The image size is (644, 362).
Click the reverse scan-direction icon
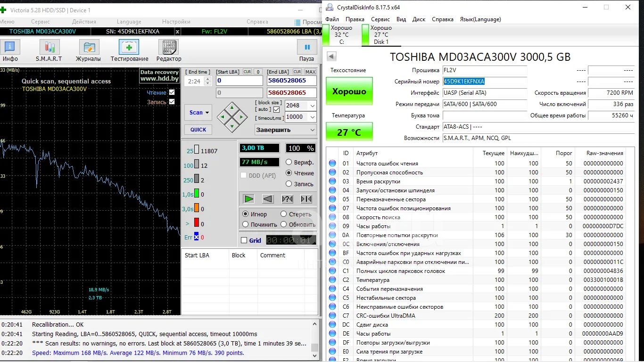(268, 199)
